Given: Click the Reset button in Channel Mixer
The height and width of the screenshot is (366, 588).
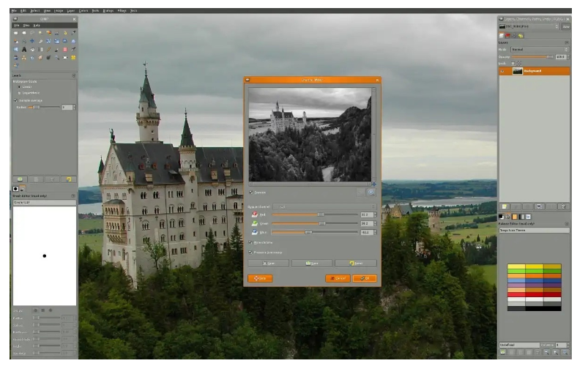Looking at the screenshot, I should click(356, 264).
